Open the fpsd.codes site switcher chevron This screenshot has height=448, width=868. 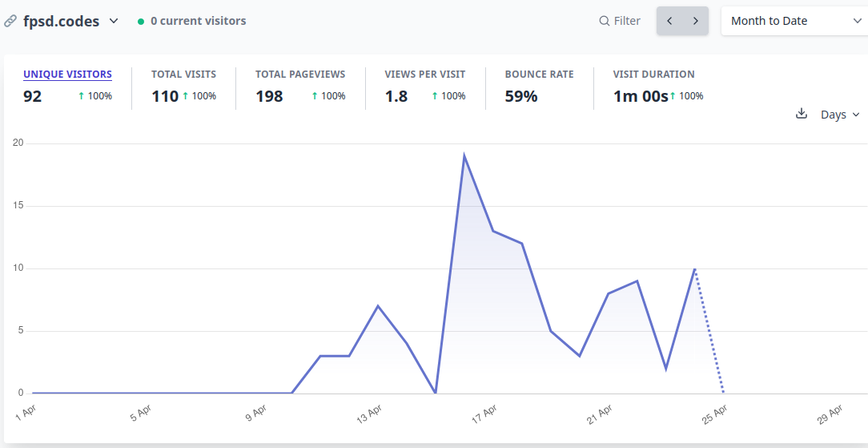pos(114,21)
